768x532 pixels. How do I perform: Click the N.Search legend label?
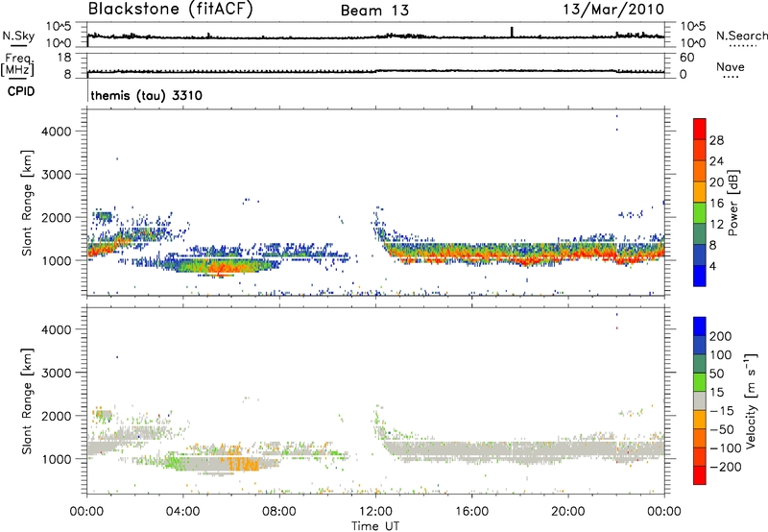741,36
